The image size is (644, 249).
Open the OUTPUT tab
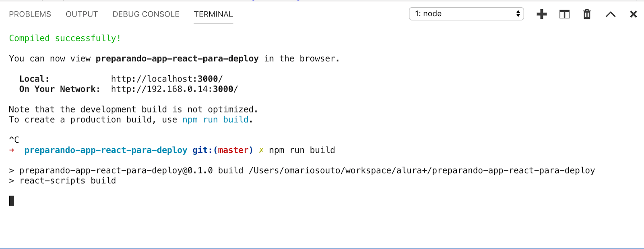82,14
